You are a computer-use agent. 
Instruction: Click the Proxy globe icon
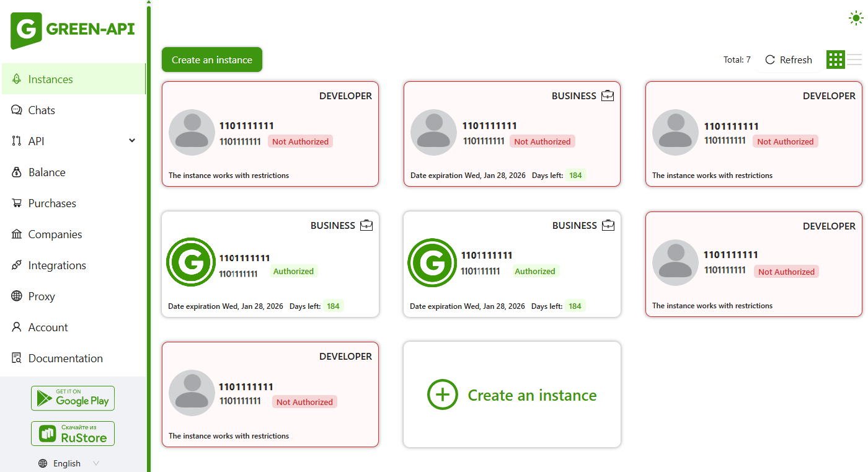click(x=17, y=296)
